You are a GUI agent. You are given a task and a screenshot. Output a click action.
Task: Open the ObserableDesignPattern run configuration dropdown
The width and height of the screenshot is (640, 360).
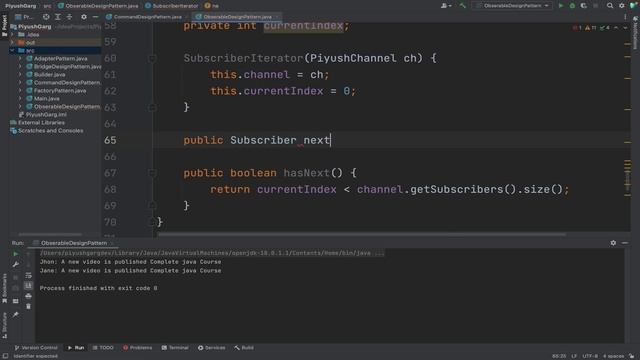click(x=513, y=6)
